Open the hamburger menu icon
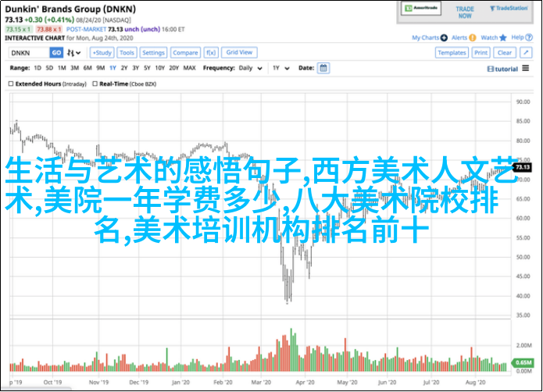Screen dimensions: 543x392 (x=526, y=68)
